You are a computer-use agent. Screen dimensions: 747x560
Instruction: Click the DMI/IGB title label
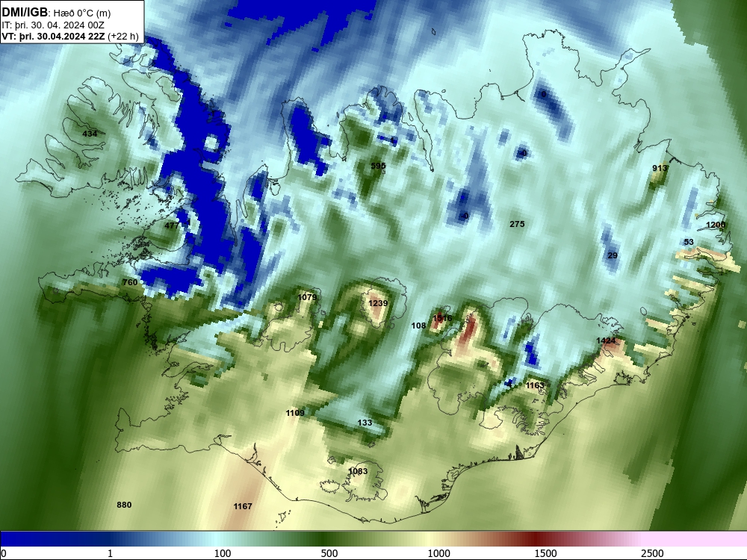[x=25, y=13]
